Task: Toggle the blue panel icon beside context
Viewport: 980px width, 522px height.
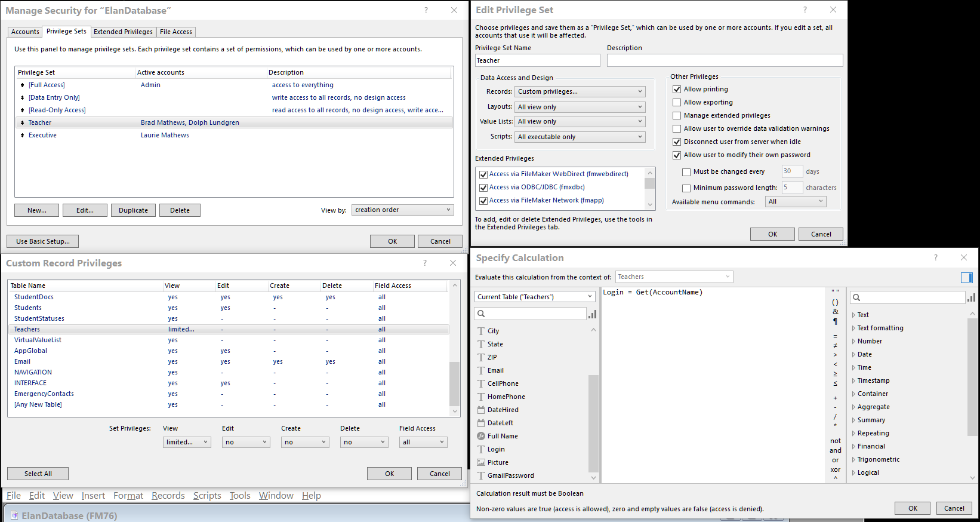Action: pos(967,277)
